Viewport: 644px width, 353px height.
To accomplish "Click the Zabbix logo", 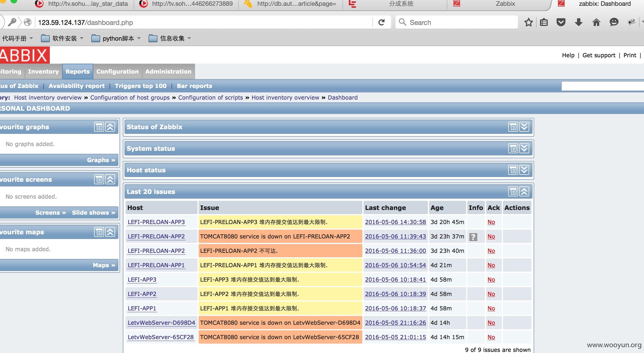I will [x=25, y=55].
